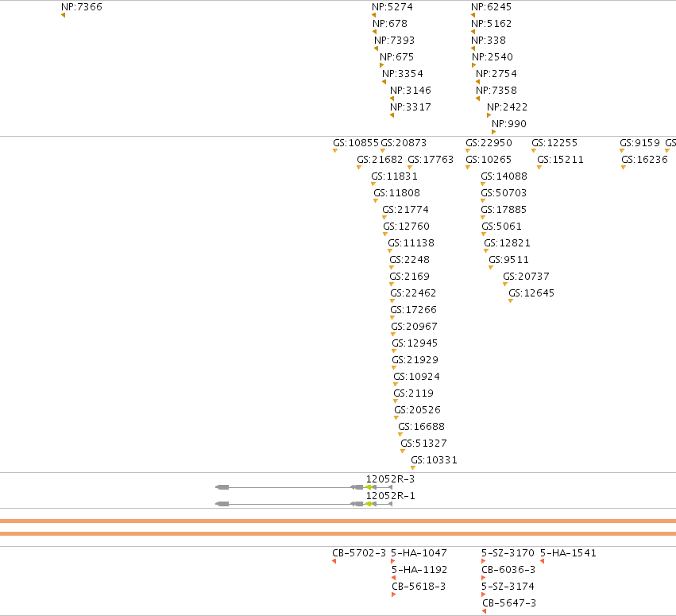Click the GS:20967 insertion label
Screen dimensions: 676x616
click(415, 327)
